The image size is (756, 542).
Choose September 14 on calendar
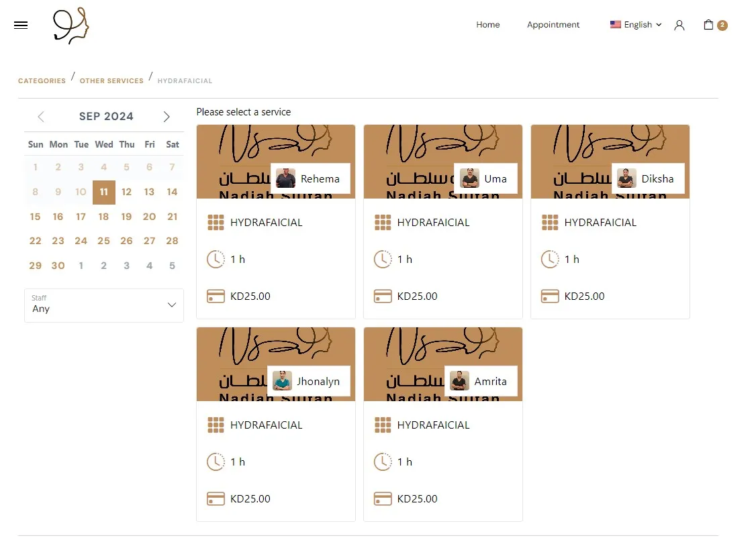172,193
